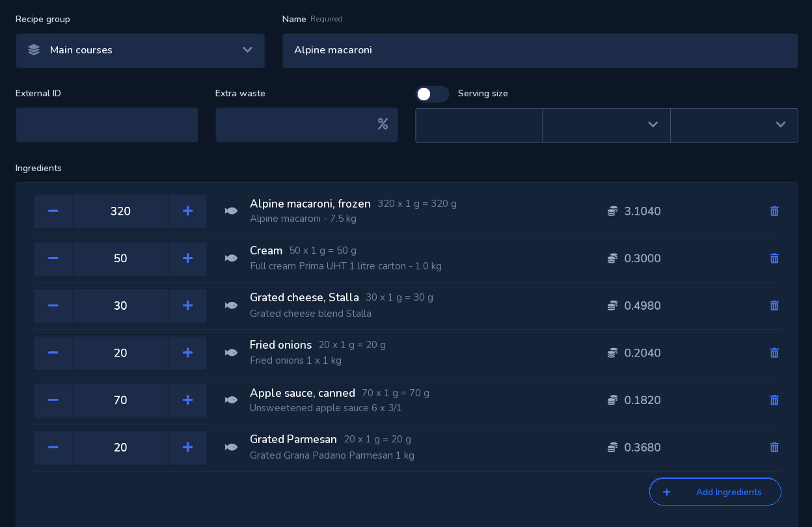Open the last serving size dropdown

tap(734, 126)
